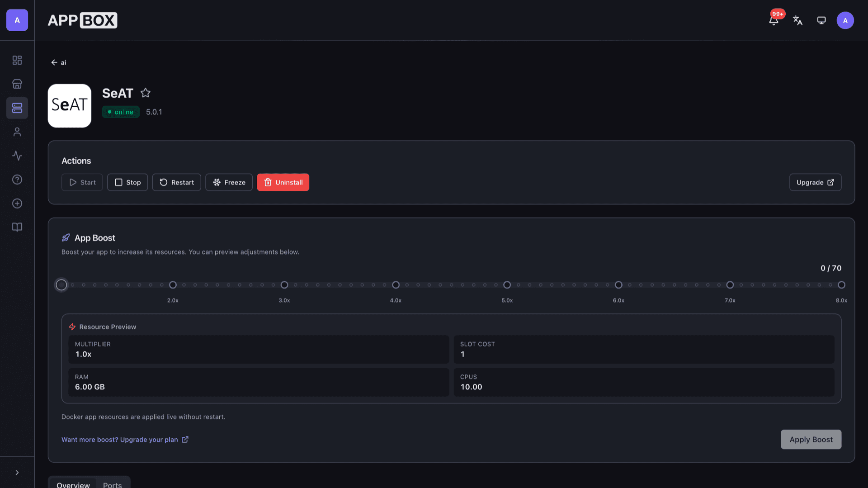
Task: Set boost slider to 6.0x marker
Action: [618, 285]
